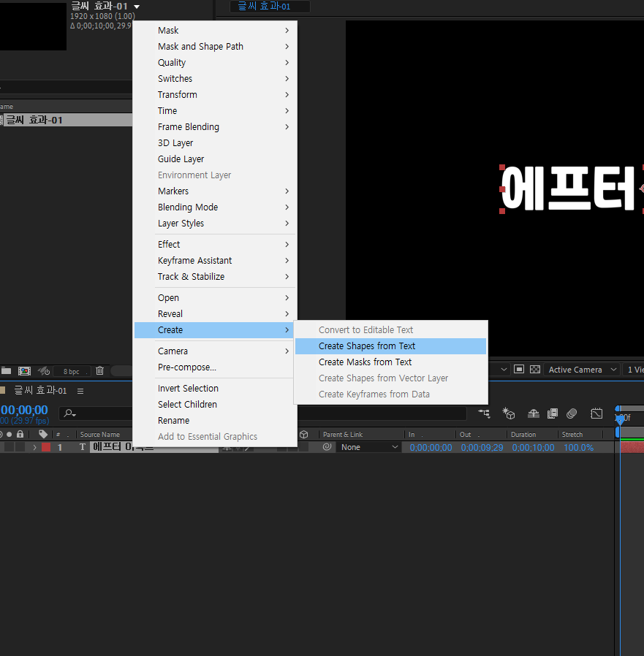
Task: Expand the Markers submenu
Action: tap(215, 191)
